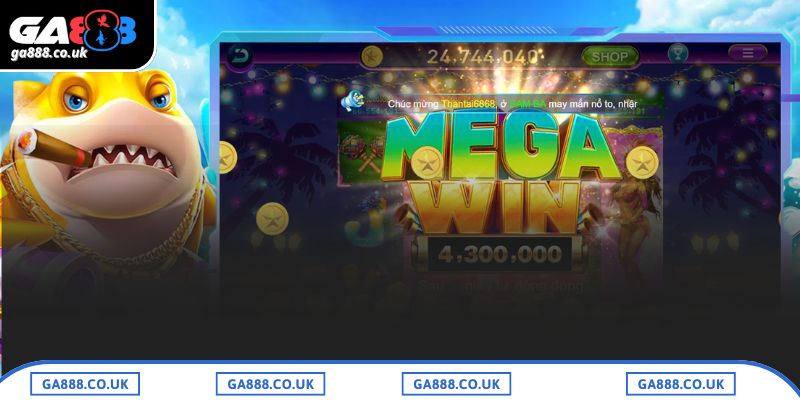
Task: Click the GA888 logo at top left
Action: [x=72, y=30]
